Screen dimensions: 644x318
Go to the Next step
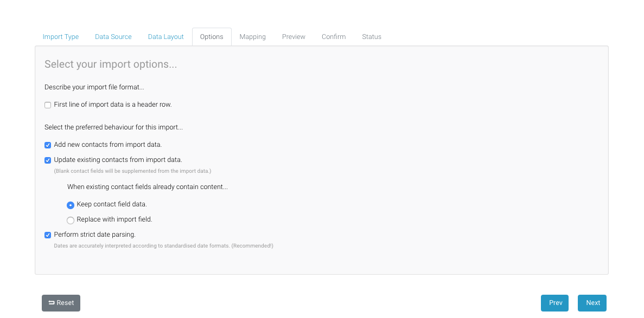click(592, 303)
